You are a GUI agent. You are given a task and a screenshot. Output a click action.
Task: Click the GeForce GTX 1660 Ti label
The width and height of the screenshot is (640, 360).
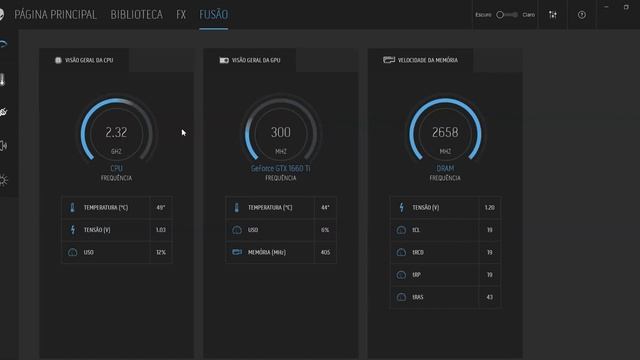(x=281, y=168)
